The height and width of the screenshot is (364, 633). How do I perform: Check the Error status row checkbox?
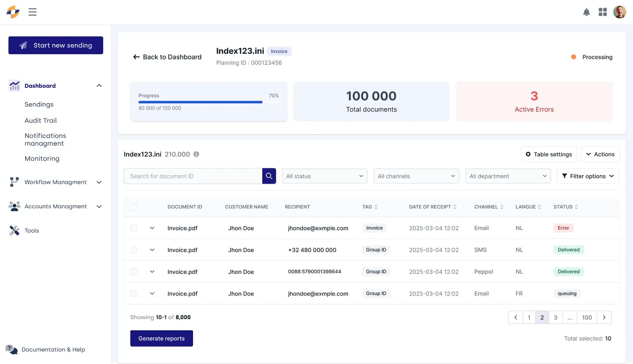pos(134,228)
